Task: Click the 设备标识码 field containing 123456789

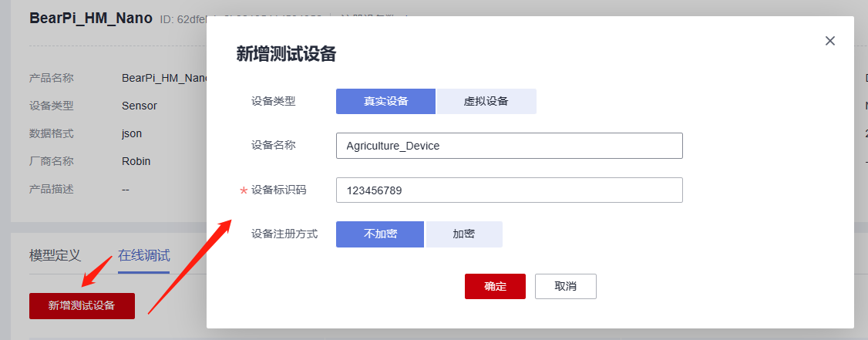Action: point(509,190)
